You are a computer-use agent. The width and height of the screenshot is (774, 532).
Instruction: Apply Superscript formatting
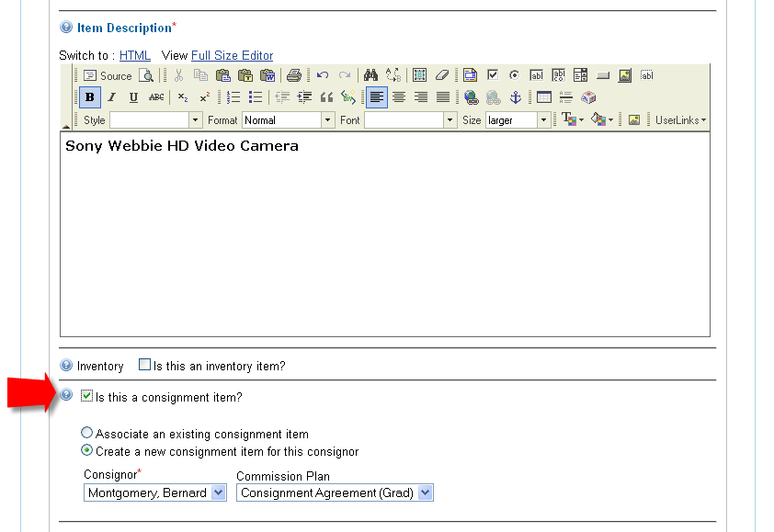pyautogui.click(x=205, y=97)
